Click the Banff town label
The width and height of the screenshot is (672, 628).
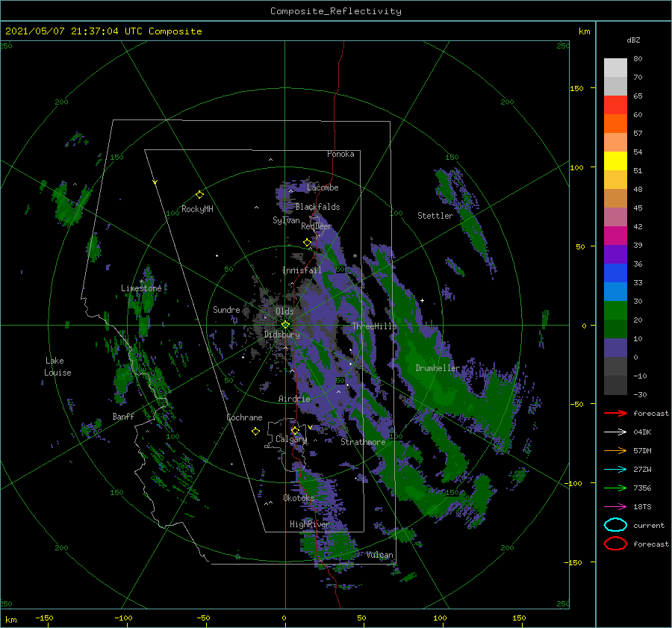click(123, 416)
